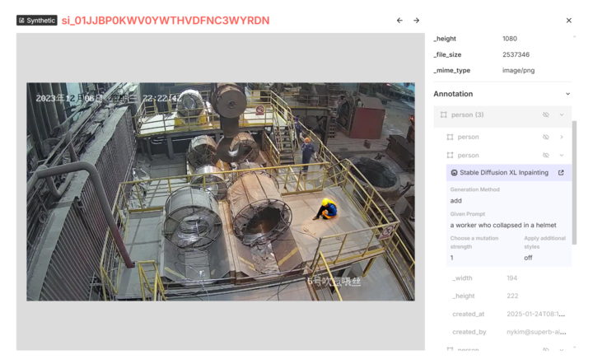This screenshot has height=364, width=593.
Task: Click the created_by field label
Action: point(469,332)
